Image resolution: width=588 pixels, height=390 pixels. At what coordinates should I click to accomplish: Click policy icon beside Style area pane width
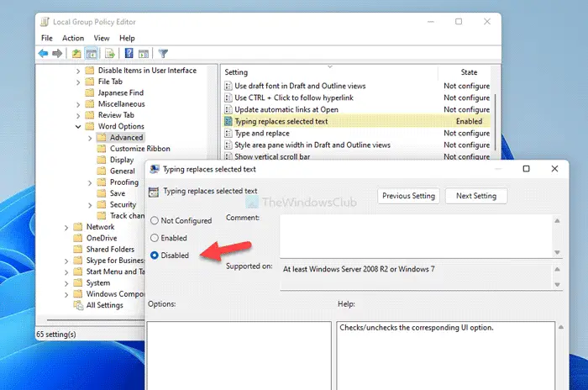click(228, 145)
